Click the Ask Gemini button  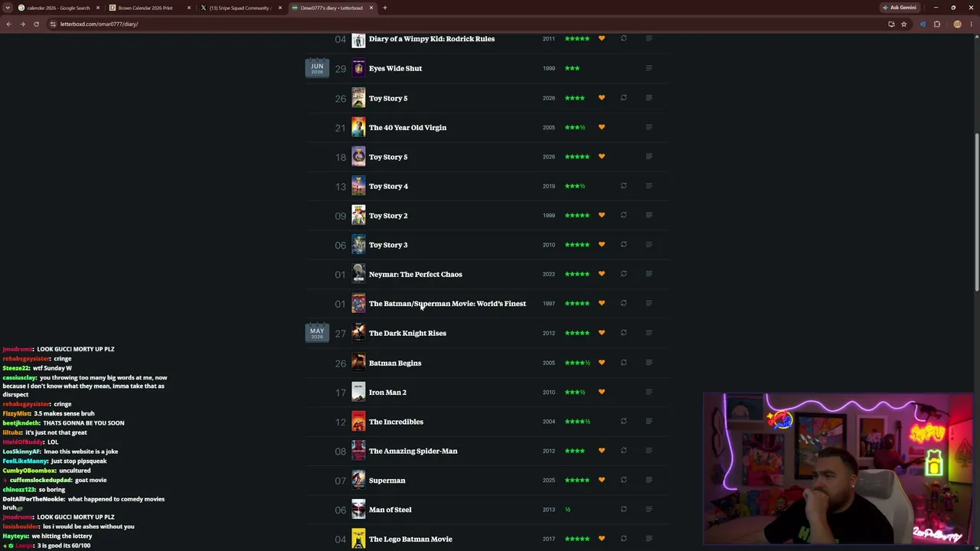900,8
